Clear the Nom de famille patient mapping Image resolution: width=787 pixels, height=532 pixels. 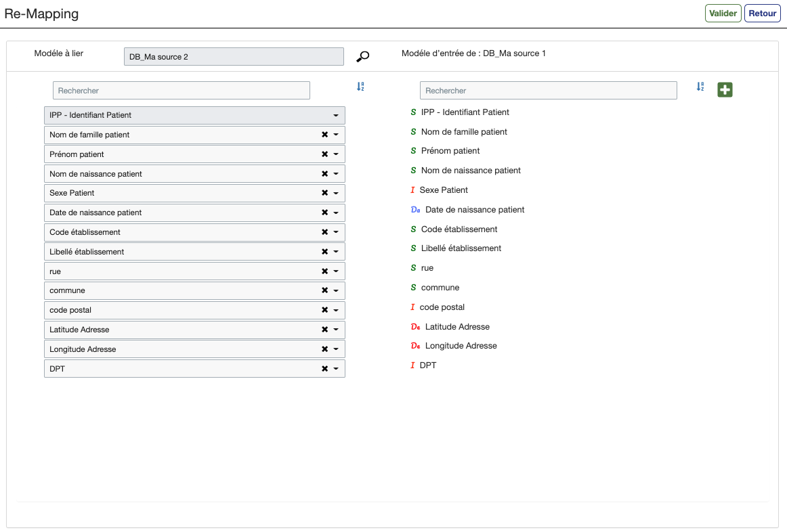[324, 135]
